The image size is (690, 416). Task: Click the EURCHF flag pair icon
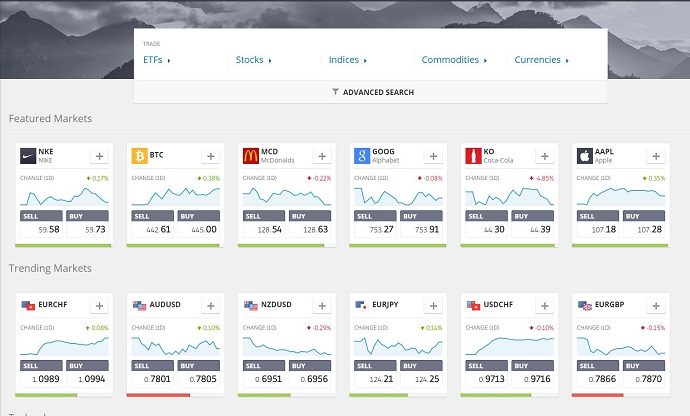coord(28,306)
